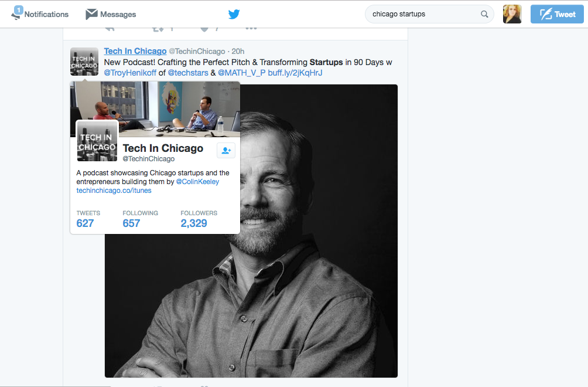Click the bold 'Startups' word in tweet
Screen dimensions: 588x387
click(326, 62)
